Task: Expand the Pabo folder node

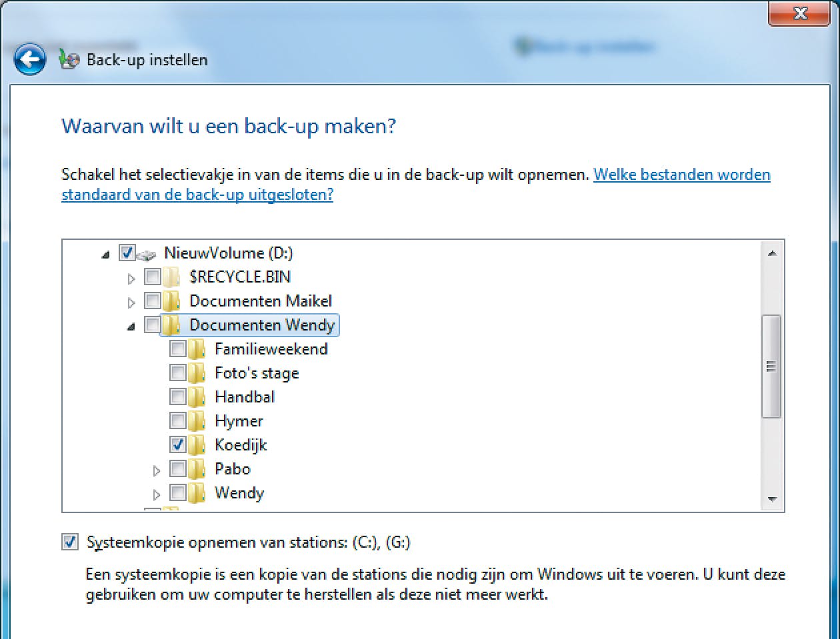Action: tap(157, 470)
